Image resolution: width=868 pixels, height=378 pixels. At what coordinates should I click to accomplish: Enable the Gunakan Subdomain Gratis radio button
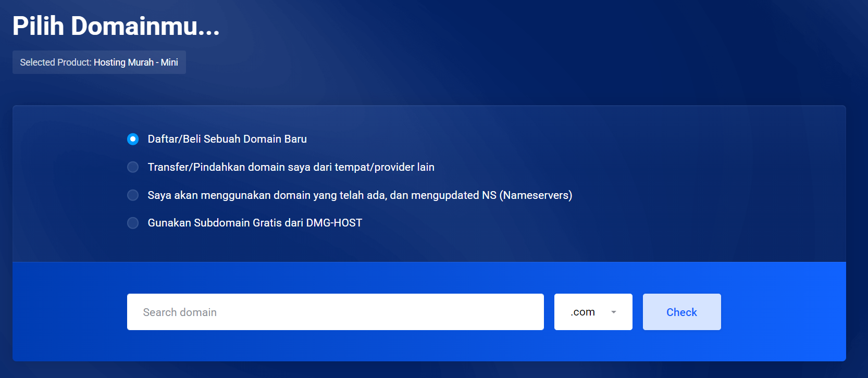click(133, 223)
